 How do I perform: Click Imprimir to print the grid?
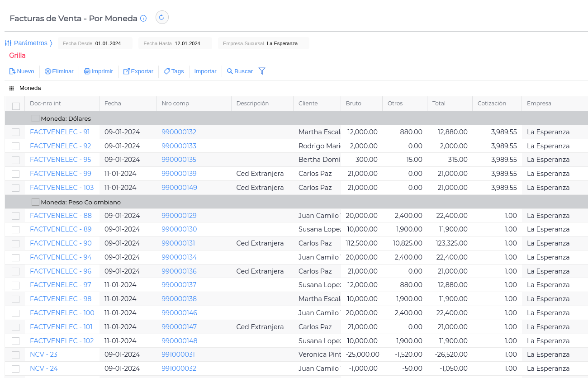99,71
